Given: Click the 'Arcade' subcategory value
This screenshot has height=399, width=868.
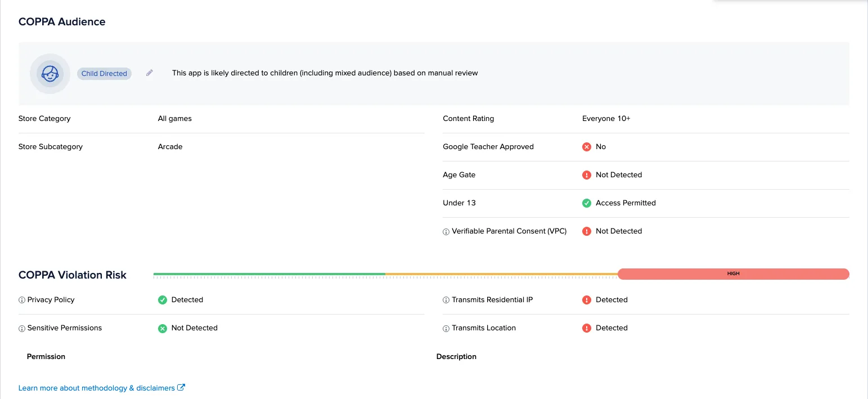Looking at the screenshot, I should [x=170, y=147].
